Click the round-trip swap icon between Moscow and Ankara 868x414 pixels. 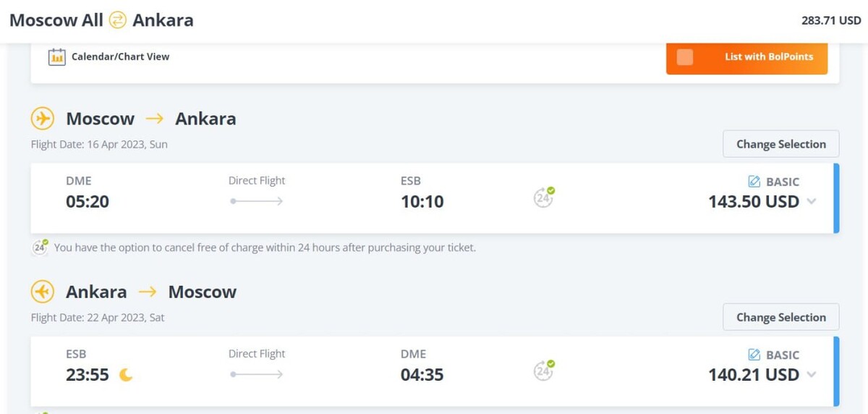pyautogui.click(x=117, y=20)
